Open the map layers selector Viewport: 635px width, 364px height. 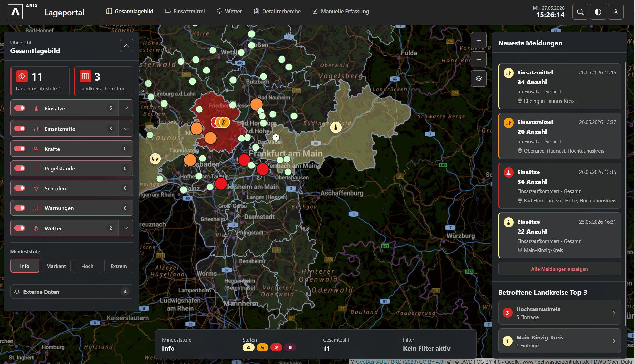(x=479, y=78)
